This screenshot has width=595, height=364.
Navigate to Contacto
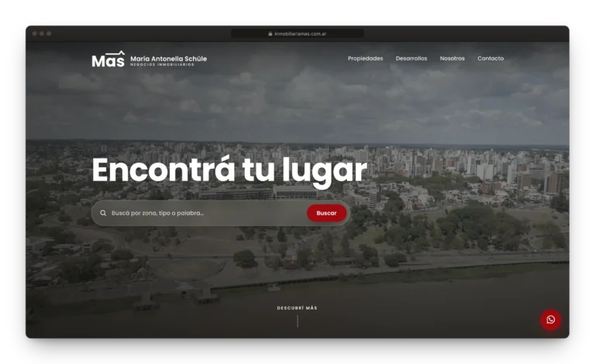[490, 58]
